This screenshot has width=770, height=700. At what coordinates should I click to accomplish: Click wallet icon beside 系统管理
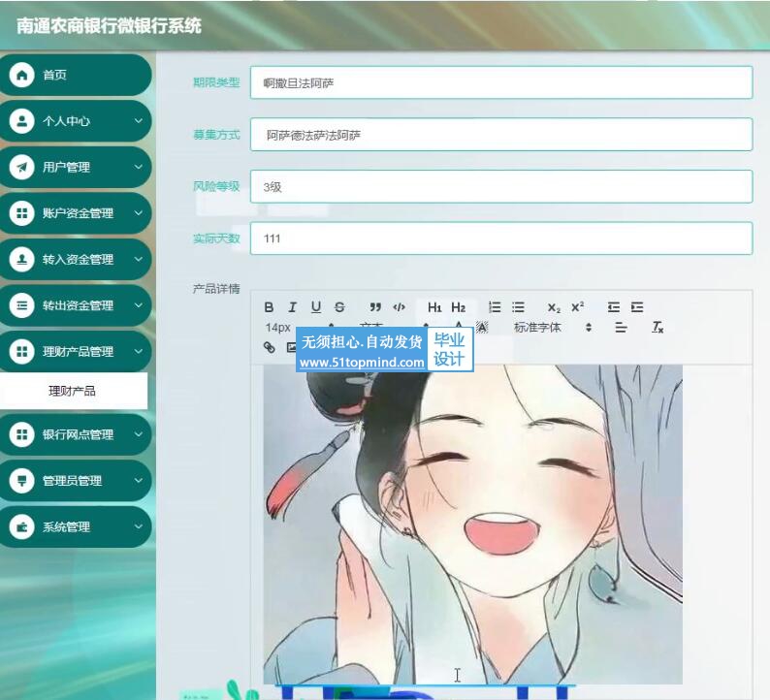pos(21,527)
